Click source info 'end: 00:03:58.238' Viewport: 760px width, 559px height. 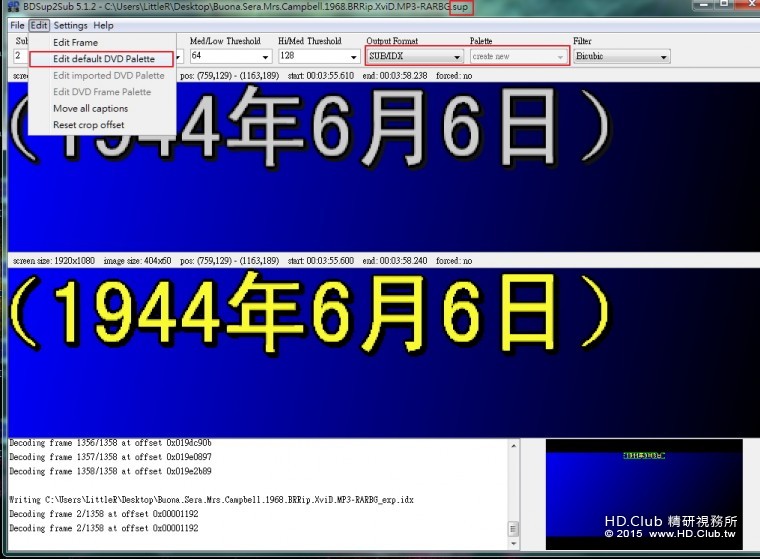tap(395, 76)
